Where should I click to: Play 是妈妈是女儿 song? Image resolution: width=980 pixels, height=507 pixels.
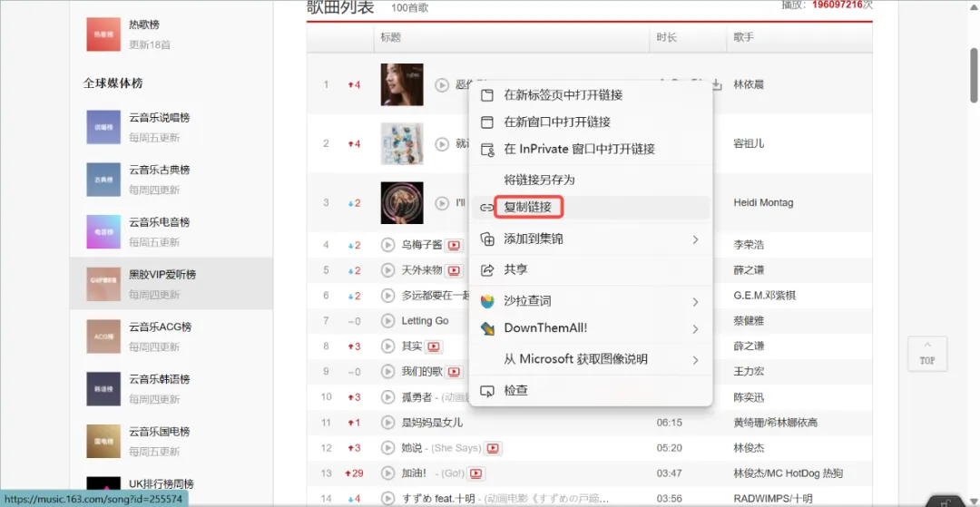[x=387, y=423]
